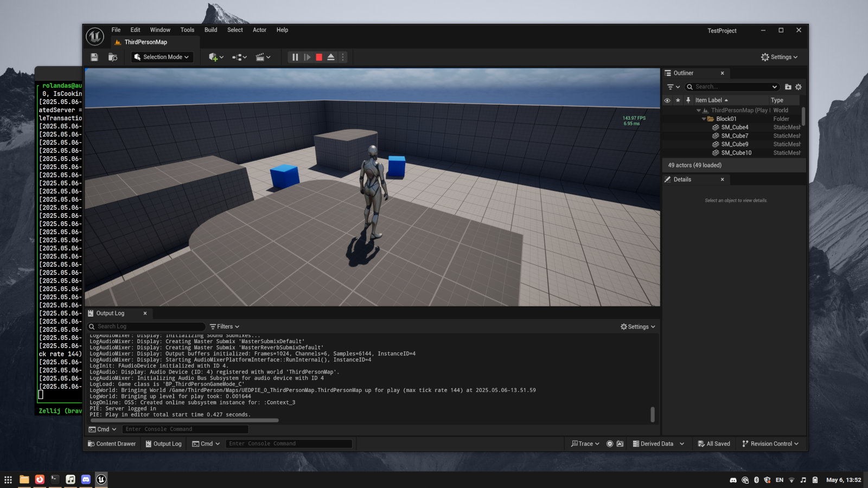Pause the play-in-editor session

point(295,57)
